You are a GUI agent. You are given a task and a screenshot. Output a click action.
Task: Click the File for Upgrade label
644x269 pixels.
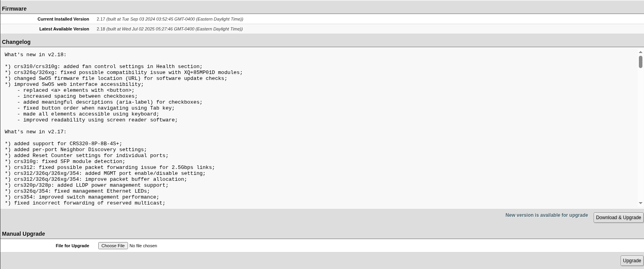point(73,246)
